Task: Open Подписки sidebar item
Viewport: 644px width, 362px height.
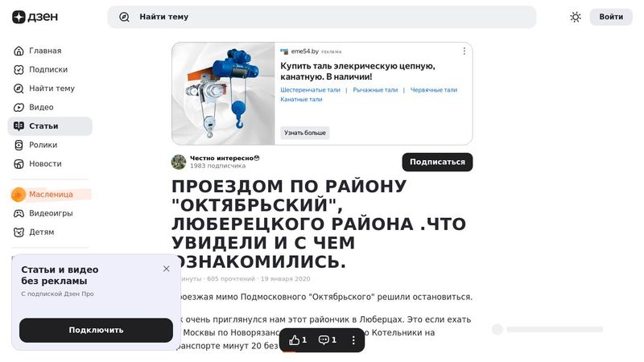Action: click(50, 70)
